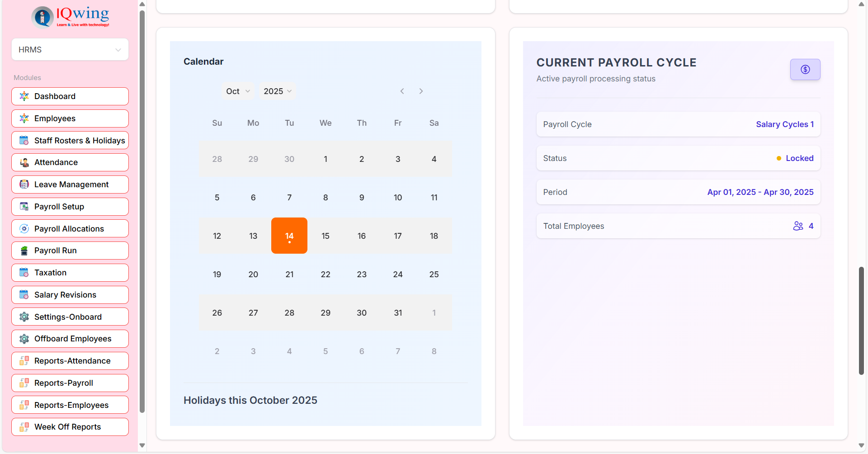
Task: Select highlighted date 14 in calendar
Action: [x=289, y=236]
